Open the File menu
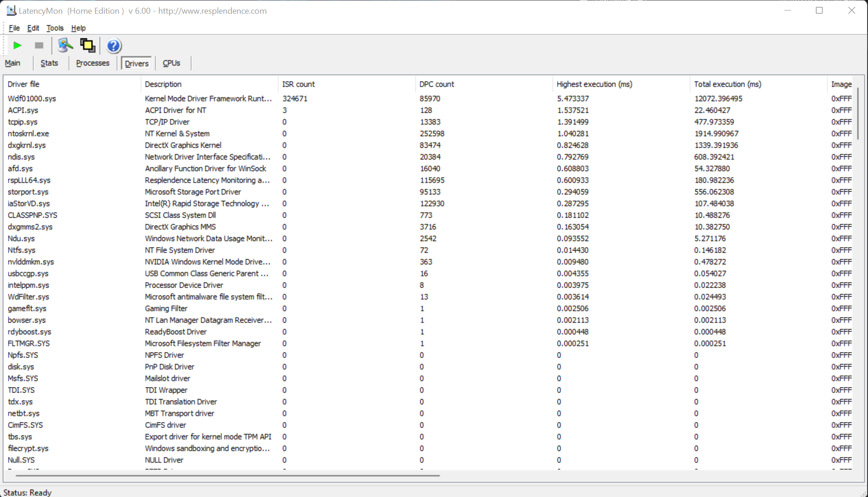The height and width of the screenshot is (497, 868). point(14,28)
